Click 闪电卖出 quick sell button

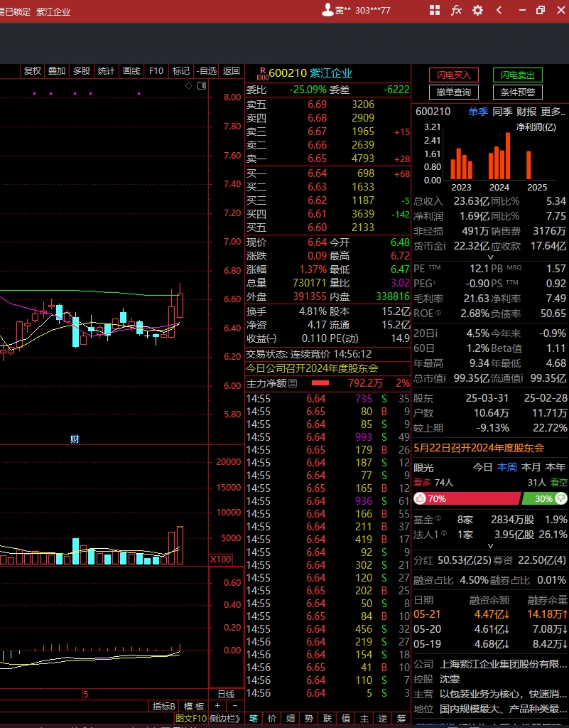click(518, 75)
